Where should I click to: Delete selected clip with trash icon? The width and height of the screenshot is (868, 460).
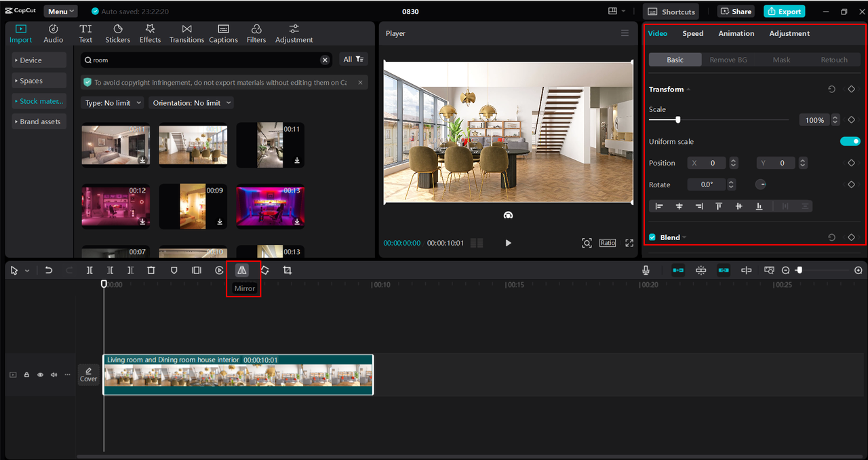tap(151, 270)
